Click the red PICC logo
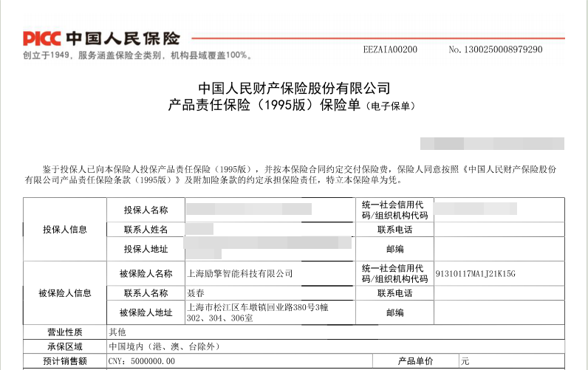588x370 pixels. [42, 38]
